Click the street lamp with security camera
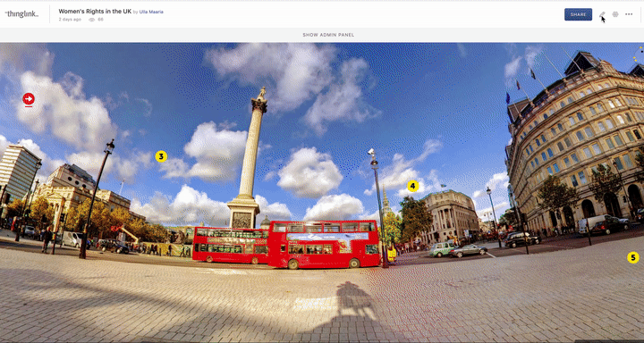 point(377,207)
